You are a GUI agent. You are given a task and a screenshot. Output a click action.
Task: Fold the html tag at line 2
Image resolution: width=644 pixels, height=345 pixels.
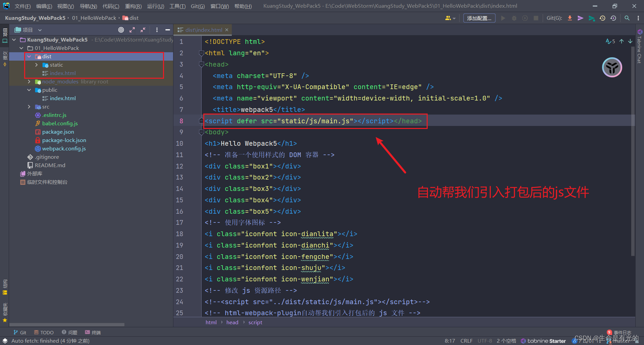click(x=201, y=53)
